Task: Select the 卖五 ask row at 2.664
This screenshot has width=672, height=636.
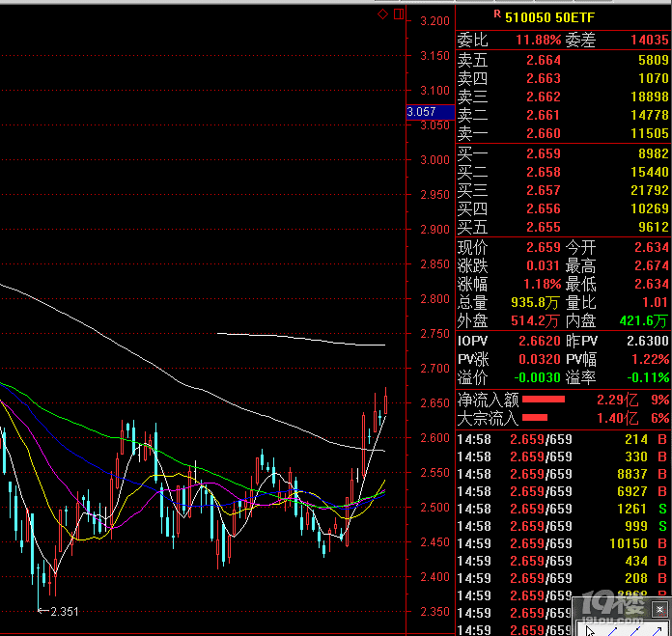Action: point(563,60)
